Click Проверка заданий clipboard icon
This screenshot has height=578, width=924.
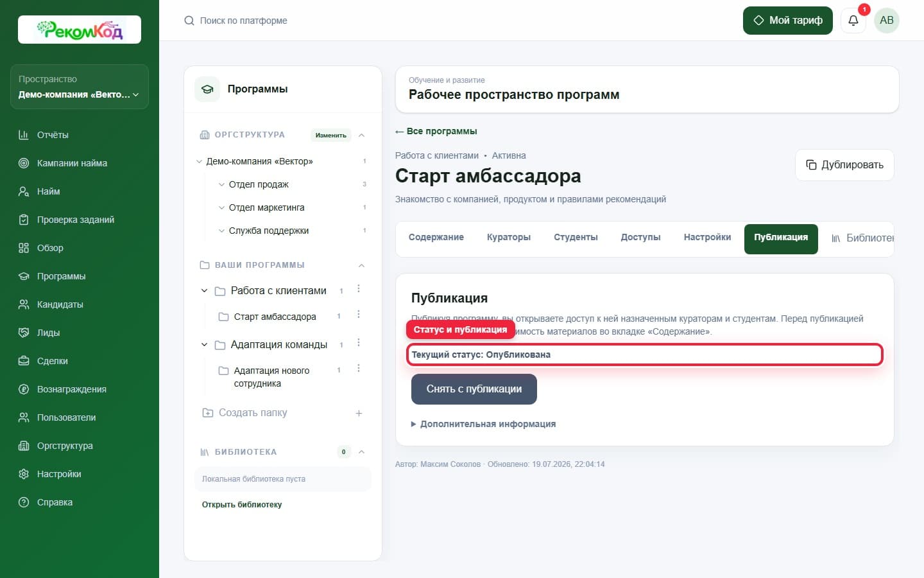[x=24, y=220]
